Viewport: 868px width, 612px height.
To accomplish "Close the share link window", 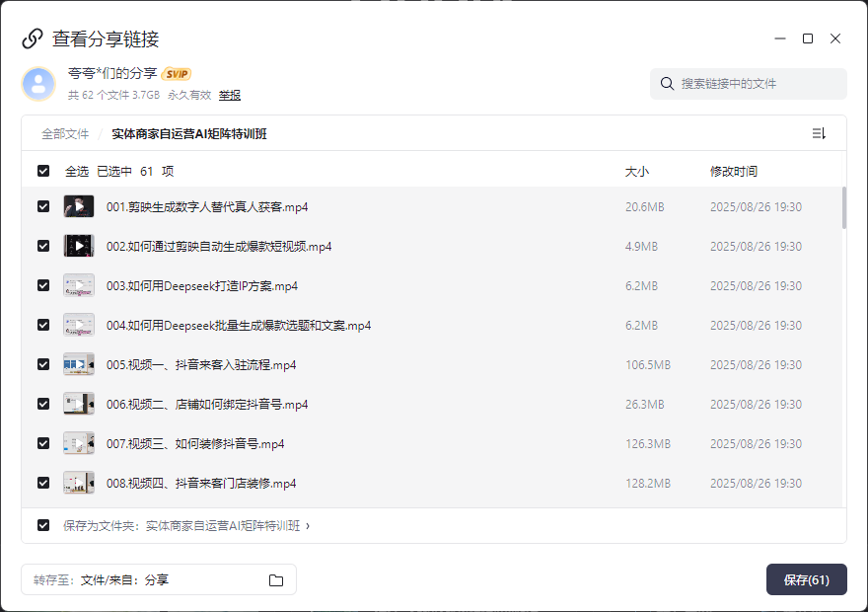I will click(835, 38).
